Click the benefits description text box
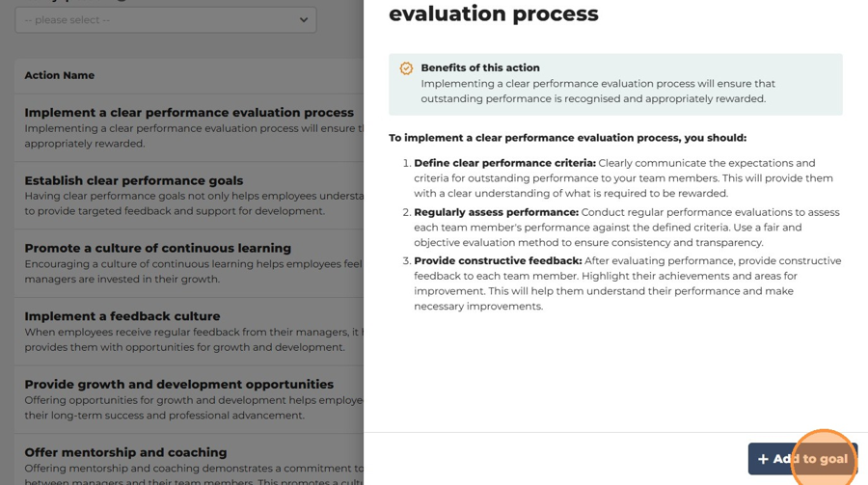 [598, 92]
